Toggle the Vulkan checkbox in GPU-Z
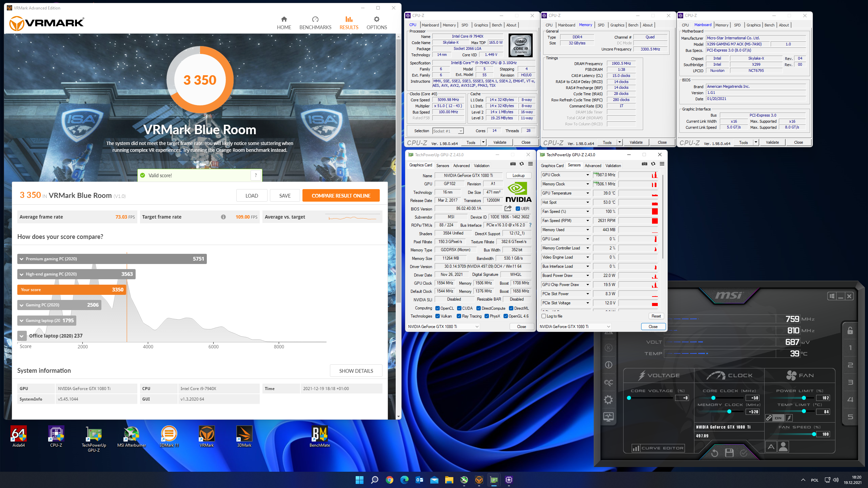 [437, 316]
